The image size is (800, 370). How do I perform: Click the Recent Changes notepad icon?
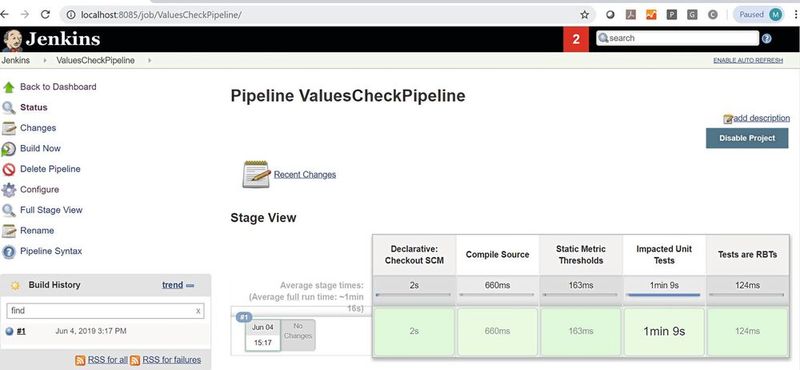point(256,174)
